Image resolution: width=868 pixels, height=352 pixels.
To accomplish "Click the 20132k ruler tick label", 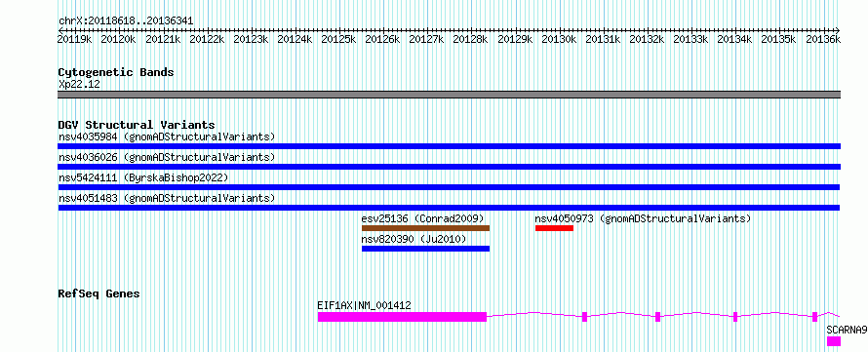I will [648, 39].
